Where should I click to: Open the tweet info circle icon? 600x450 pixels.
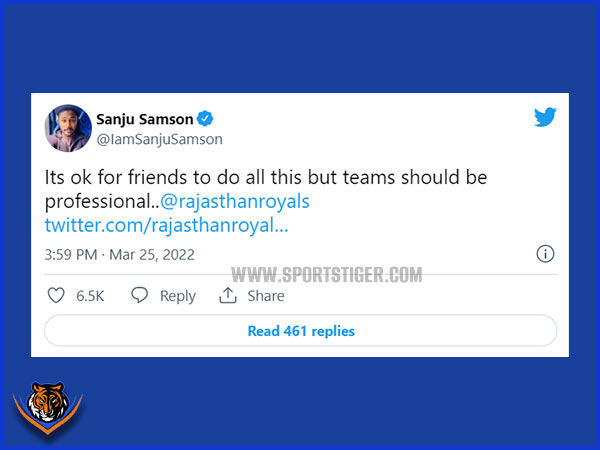pos(545,254)
